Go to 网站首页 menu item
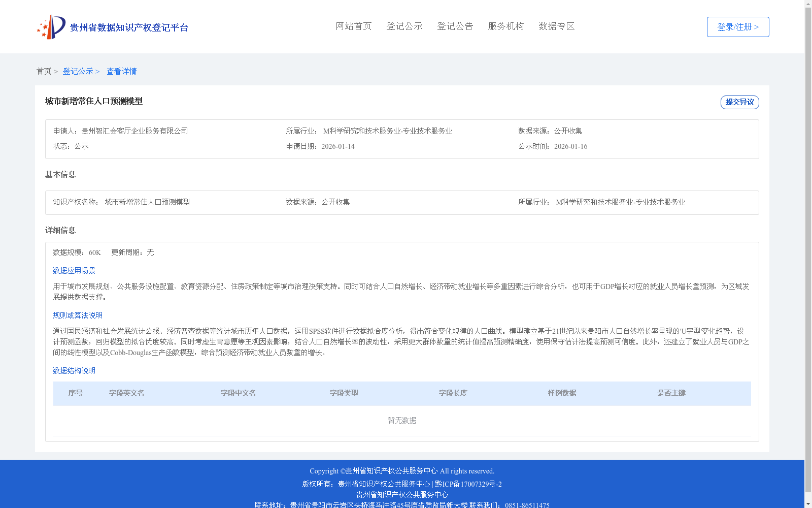This screenshot has width=812, height=508. point(354,26)
